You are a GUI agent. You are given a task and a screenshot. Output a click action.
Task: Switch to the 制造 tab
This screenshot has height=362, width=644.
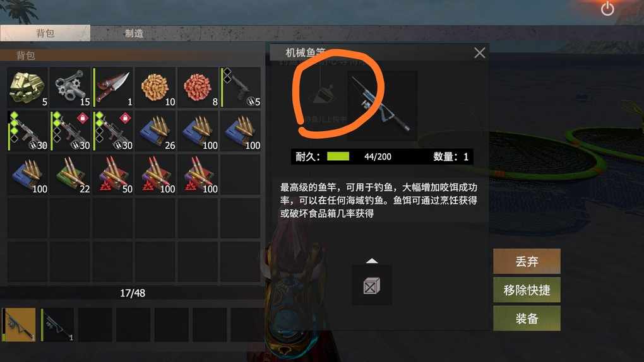[134, 33]
